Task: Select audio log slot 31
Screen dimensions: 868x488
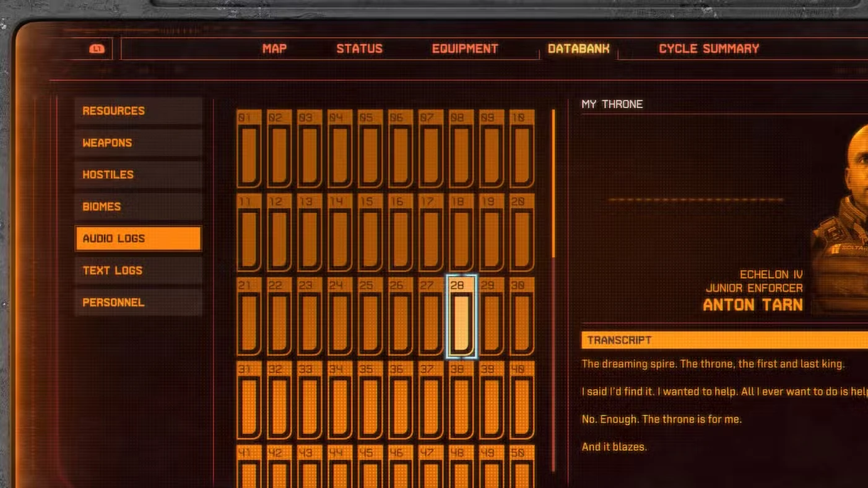Action: pos(248,401)
